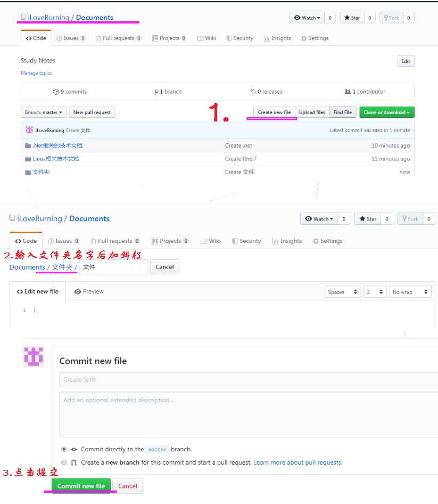This screenshot has height=504, width=438.
Task: Click the people icon beside contributor
Action: tap(348, 92)
